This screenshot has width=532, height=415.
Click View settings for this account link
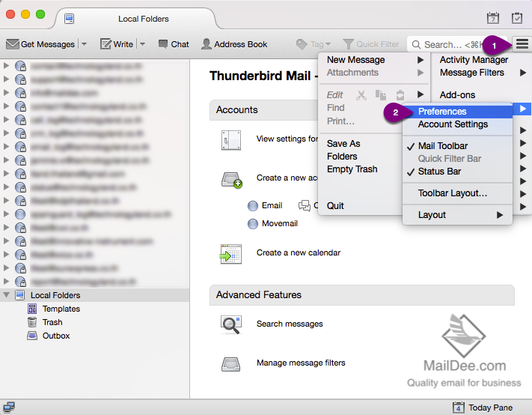[x=287, y=139]
